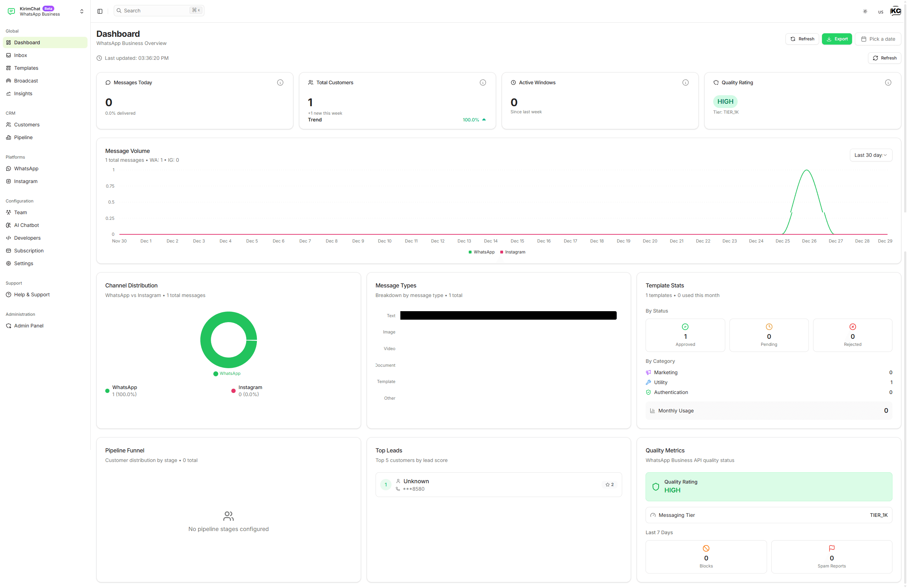Click Messages Today info icon
Viewport: 907px width, 588px height.
pyautogui.click(x=280, y=82)
